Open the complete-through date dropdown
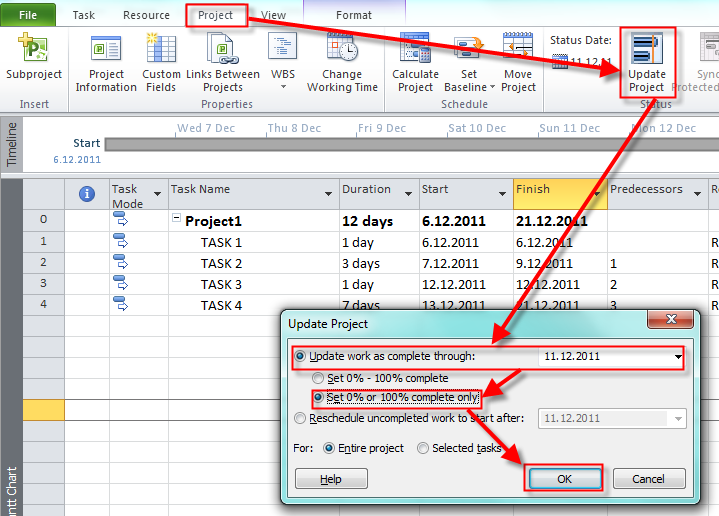This screenshot has height=516, width=719. [x=678, y=356]
